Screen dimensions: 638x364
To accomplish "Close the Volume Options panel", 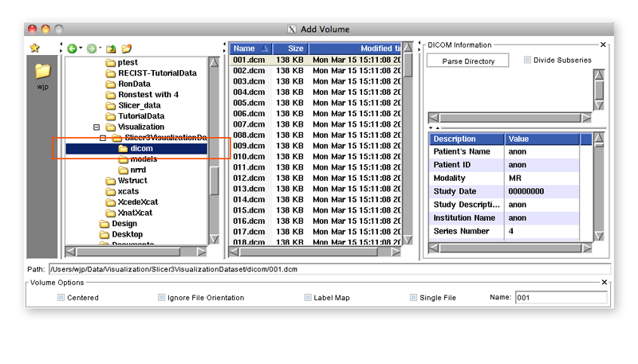I will (603, 282).
